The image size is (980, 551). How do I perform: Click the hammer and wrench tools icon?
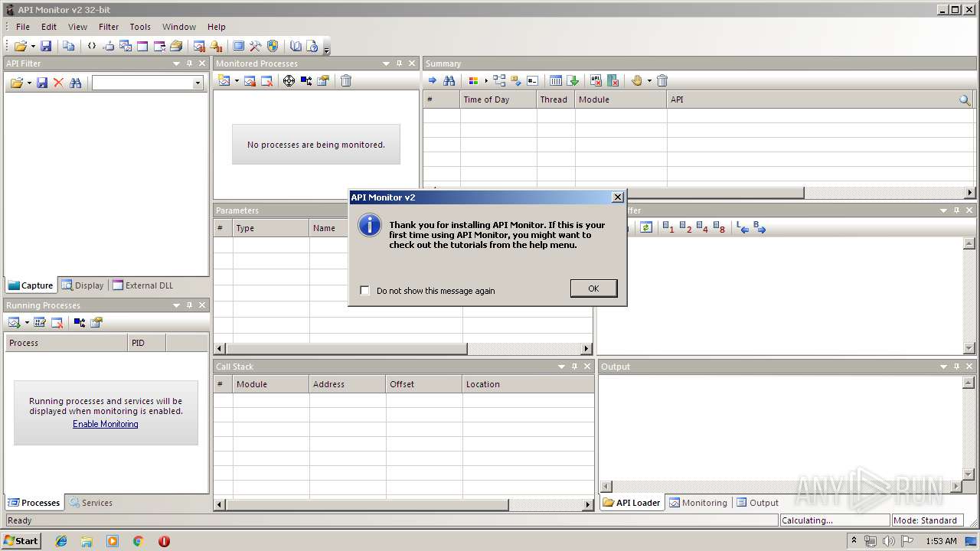click(256, 47)
